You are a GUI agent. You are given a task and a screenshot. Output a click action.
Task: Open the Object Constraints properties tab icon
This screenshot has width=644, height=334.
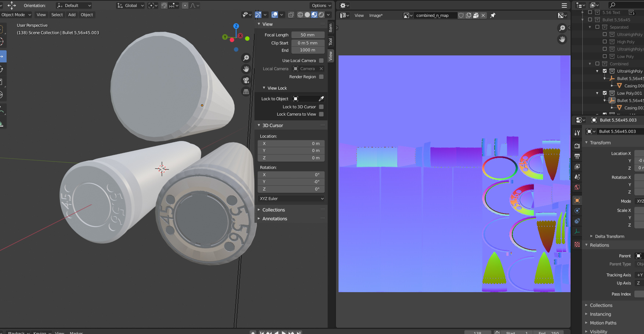pyautogui.click(x=577, y=221)
